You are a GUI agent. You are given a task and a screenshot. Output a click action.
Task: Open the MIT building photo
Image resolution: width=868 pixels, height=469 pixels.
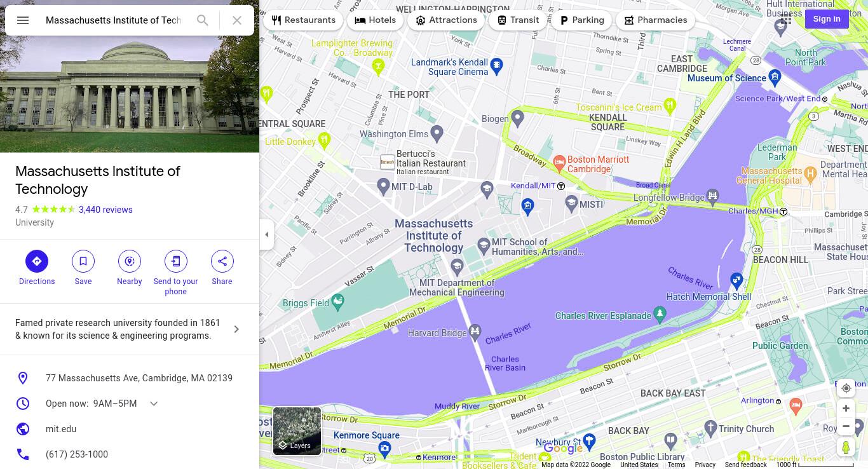(130, 76)
